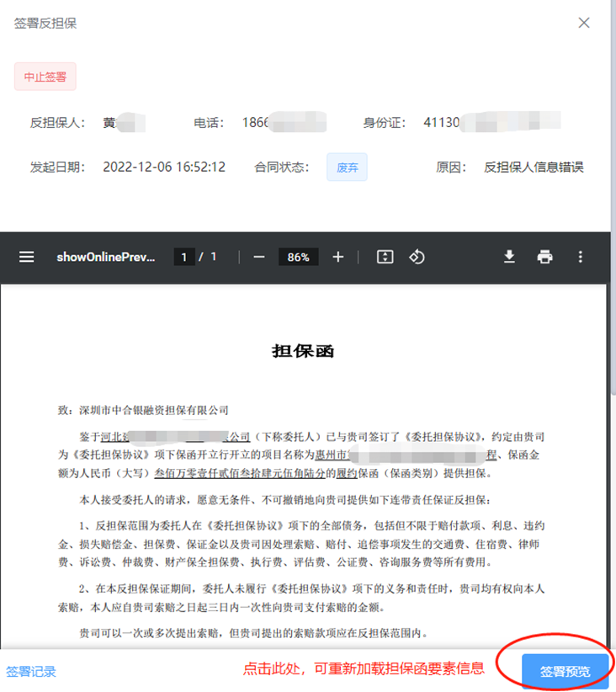The width and height of the screenshot is (616, 692).
Task: Click the 中止签署 button
Action: [x=45, y=77]
